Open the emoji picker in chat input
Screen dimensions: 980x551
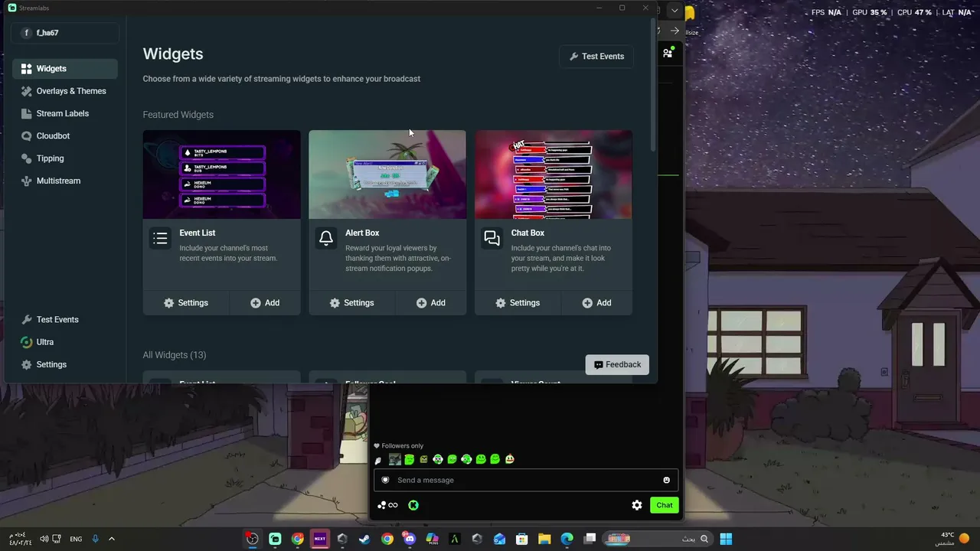tap(666, 481)
